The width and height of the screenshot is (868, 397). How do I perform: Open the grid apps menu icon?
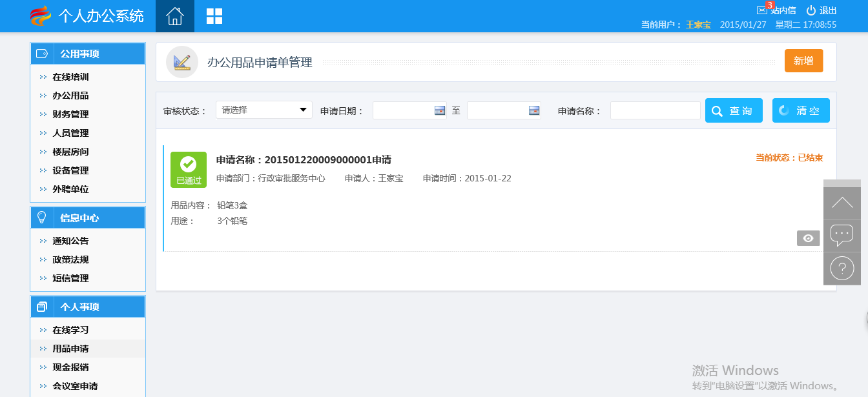(x=214, y=16)
